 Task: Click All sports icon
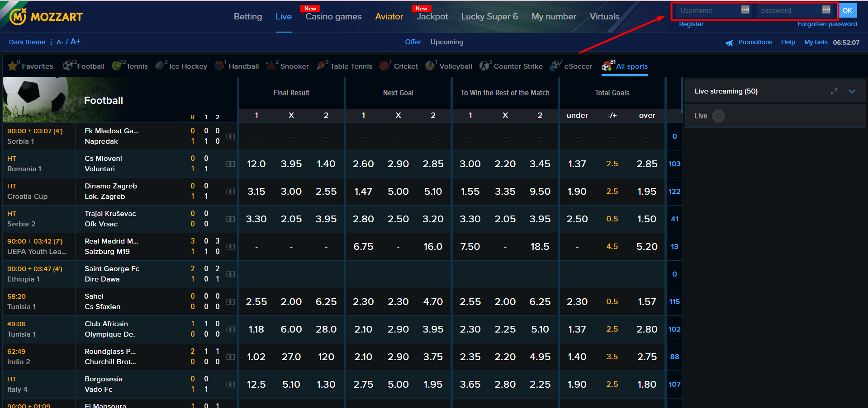pyautogui.click(x=607, y=66)
